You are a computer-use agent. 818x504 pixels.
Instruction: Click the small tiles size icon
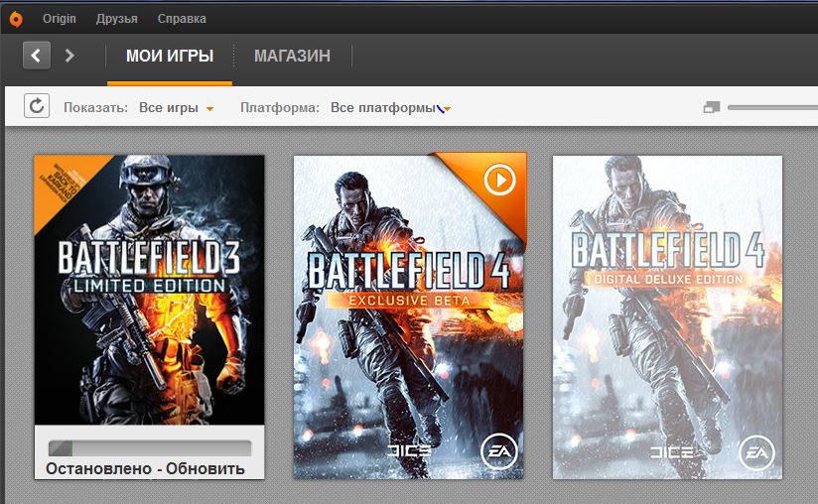(x=712, y=107)
